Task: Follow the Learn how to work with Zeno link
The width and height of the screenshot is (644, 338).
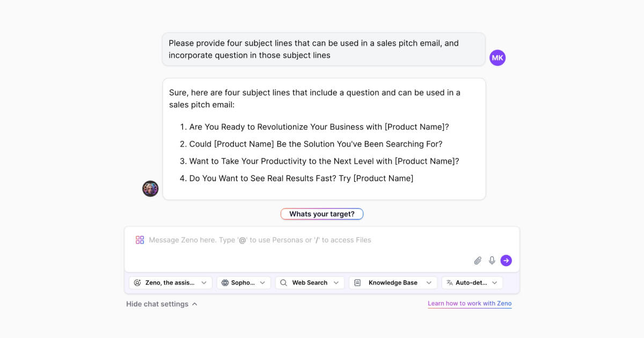Action: [x=470, y=304]
